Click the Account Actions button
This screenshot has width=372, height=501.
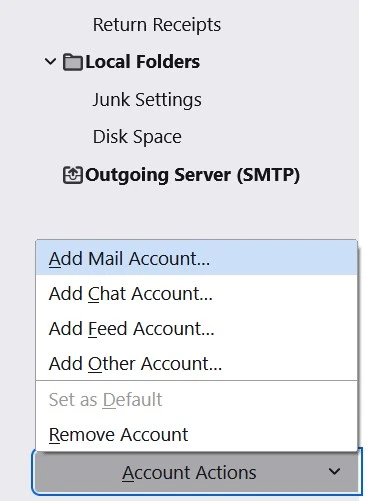click(x=197, y=472)
